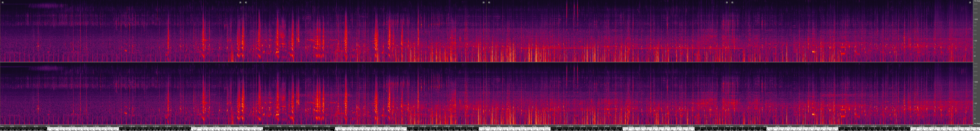Click the second clip's fade-out handle
Image resolution: width=980 pixels, height=131 pixels.
(484, 2)
